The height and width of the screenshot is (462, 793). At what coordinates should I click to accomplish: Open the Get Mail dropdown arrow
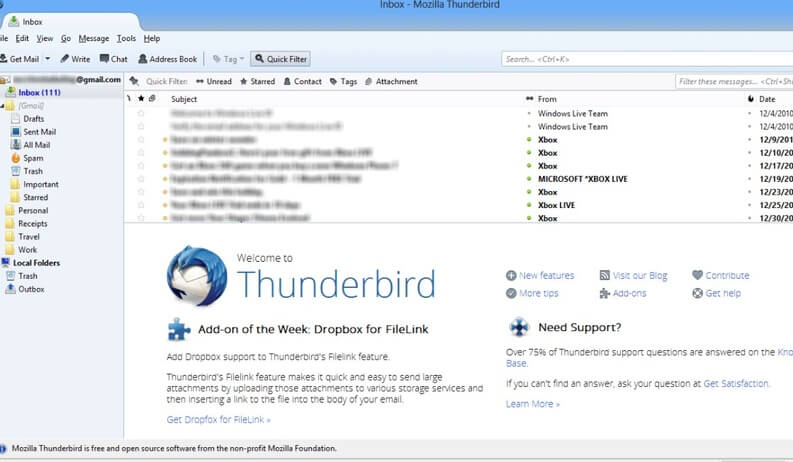[x=48, y=59]
